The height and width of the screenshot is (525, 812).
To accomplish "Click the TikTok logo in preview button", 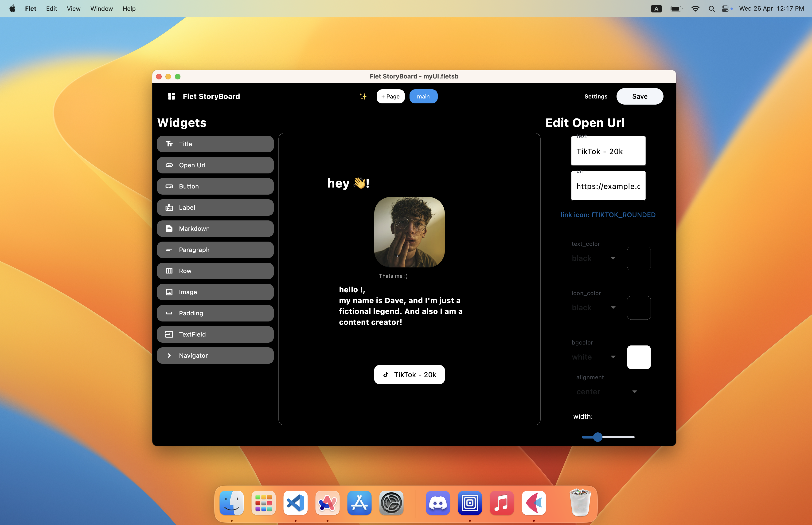I will click(386, 374).
